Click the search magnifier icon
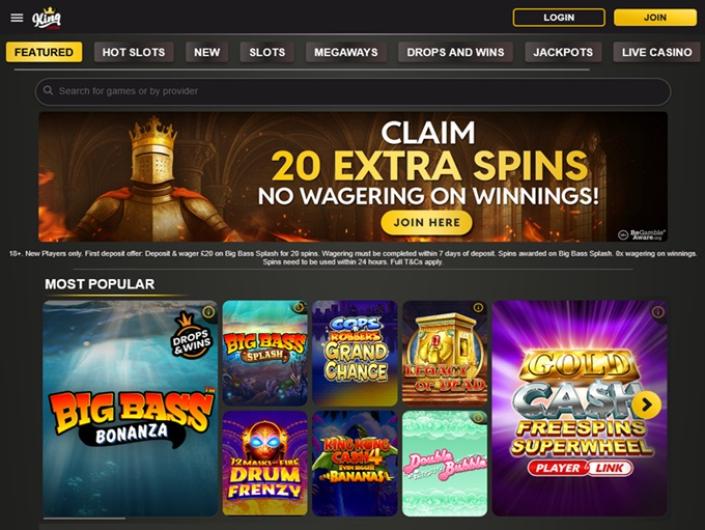The width and height of the screenshot is (705, 530). (48, 90)
